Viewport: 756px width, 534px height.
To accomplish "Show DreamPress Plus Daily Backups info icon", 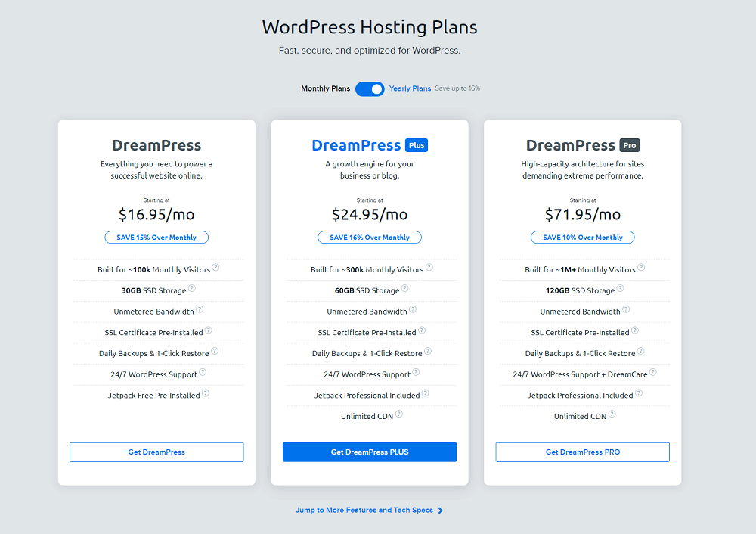I will (428, 351).
